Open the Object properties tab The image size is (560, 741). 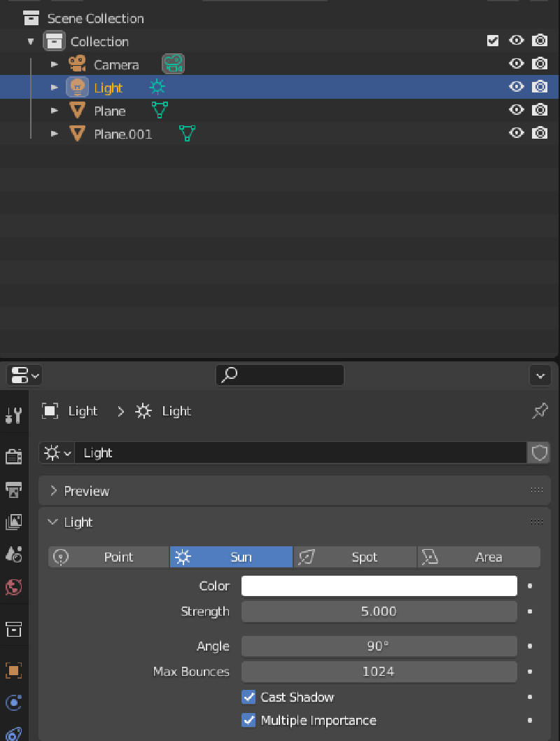(13, 670)
